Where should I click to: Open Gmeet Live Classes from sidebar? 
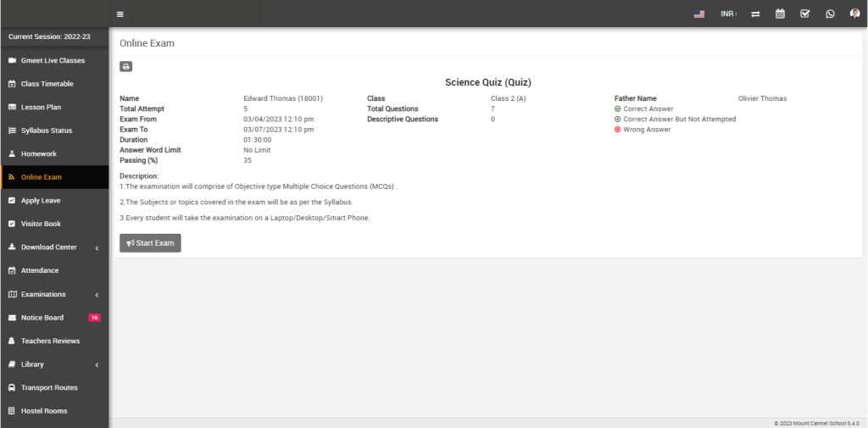[52, 61]
